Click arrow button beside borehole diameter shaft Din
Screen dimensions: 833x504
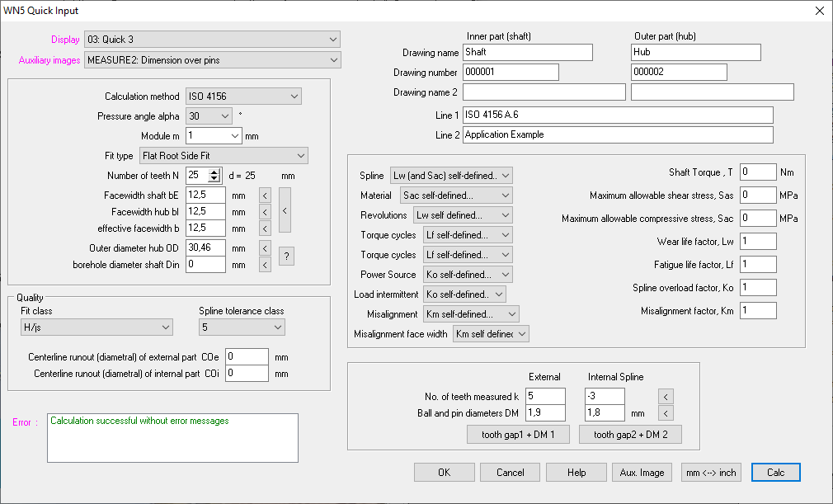point(265,265)
